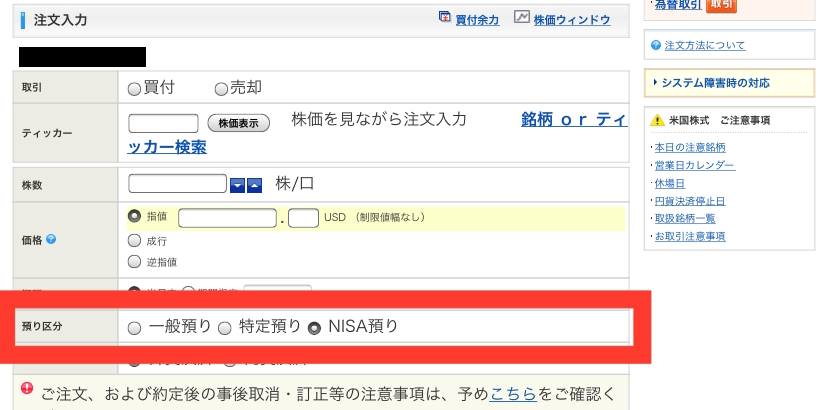Open the 株価ウィンドウ link

pos(572,20)
